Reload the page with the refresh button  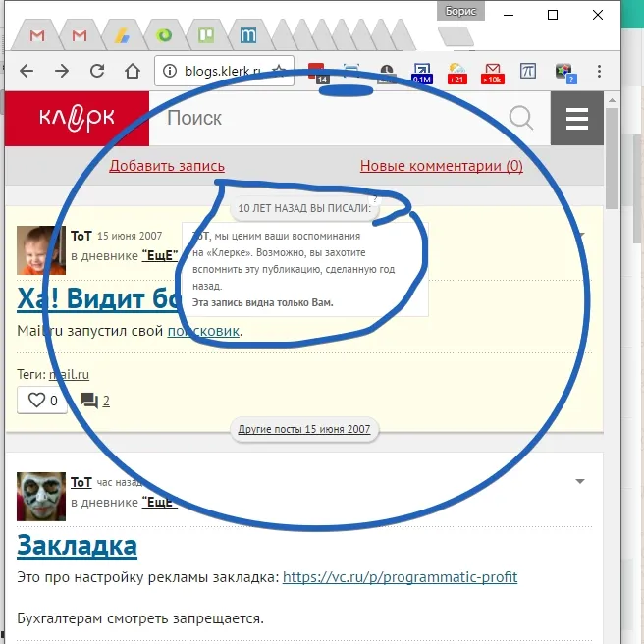click(x=97, y=71)
